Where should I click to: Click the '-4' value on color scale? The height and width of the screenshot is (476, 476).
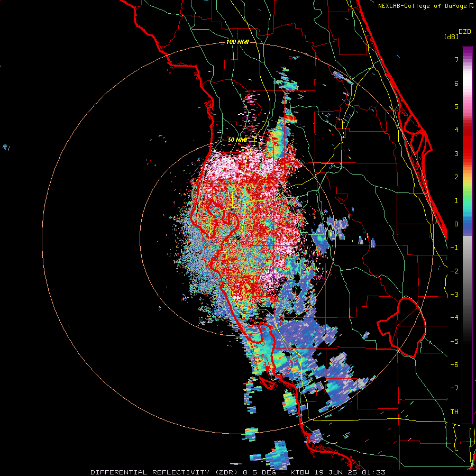pos(454,318)
